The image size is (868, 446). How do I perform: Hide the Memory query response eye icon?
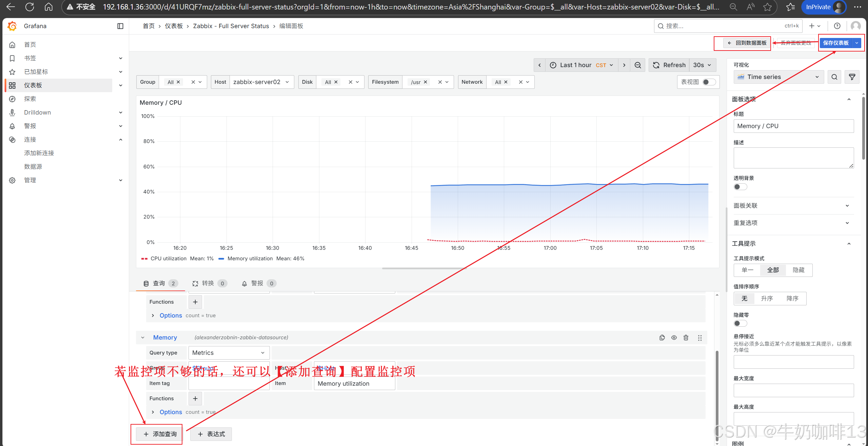[x=674, y=338]
